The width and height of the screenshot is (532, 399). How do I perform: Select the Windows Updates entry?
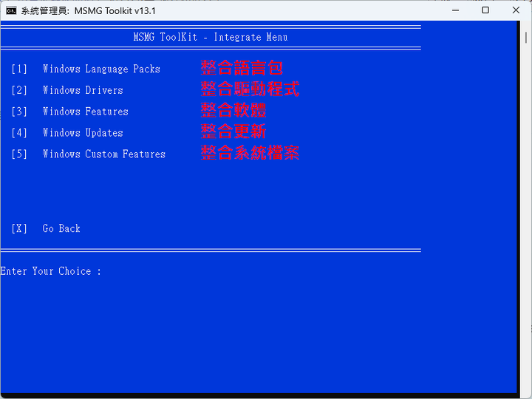[83, 133]
